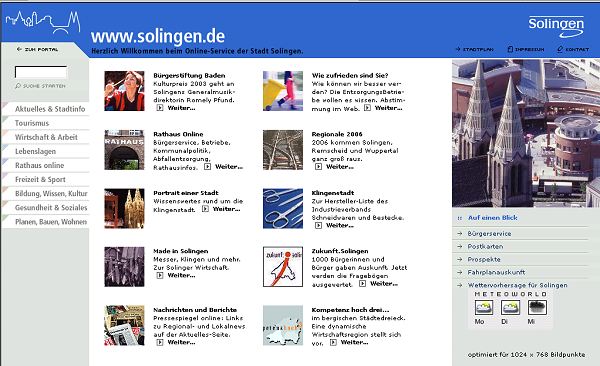Click Monday weather forecast icon
This screenshot has height=366, width=600.
[484, 307]
